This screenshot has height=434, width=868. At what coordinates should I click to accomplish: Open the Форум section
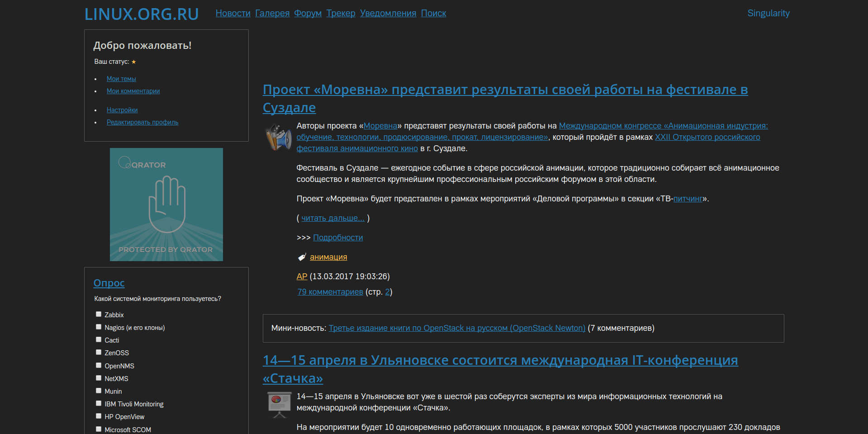308,14
